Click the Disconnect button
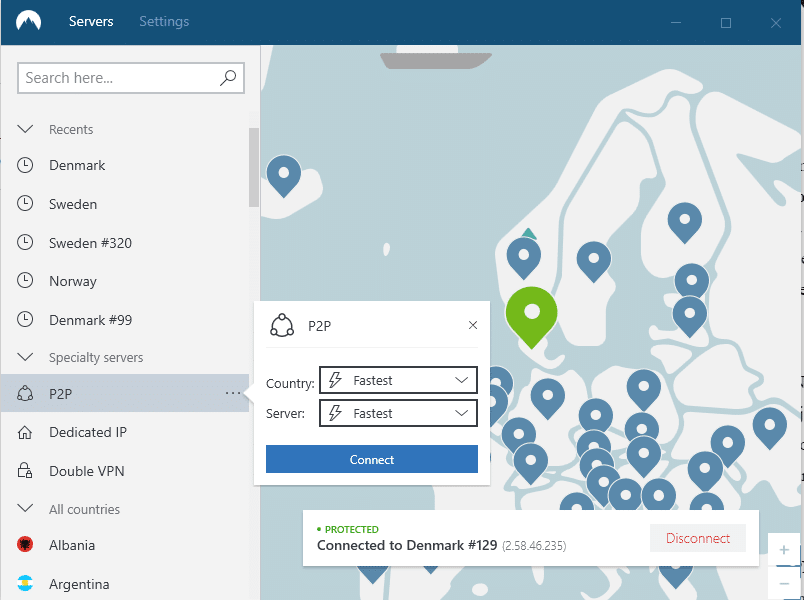804x600 pixels. [x=698, y=538]
